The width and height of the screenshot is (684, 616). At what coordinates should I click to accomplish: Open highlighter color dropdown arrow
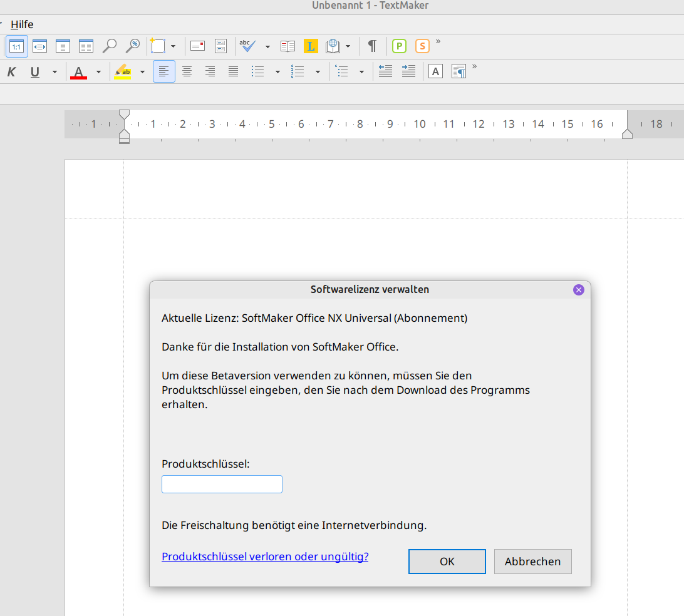[142, 72]
